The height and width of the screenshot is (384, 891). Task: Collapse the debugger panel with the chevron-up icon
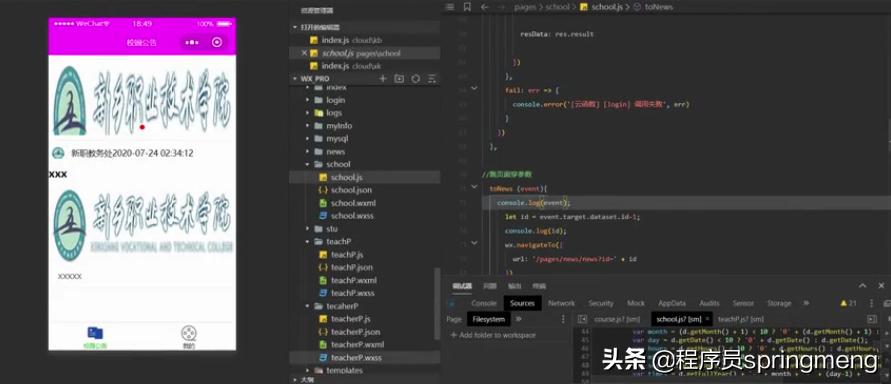tap(863, 286)
